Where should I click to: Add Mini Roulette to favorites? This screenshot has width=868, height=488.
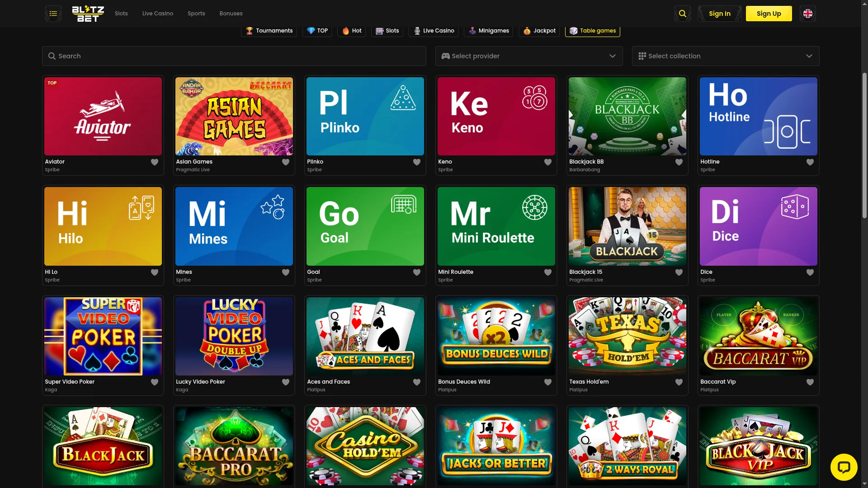coord(548,272)
